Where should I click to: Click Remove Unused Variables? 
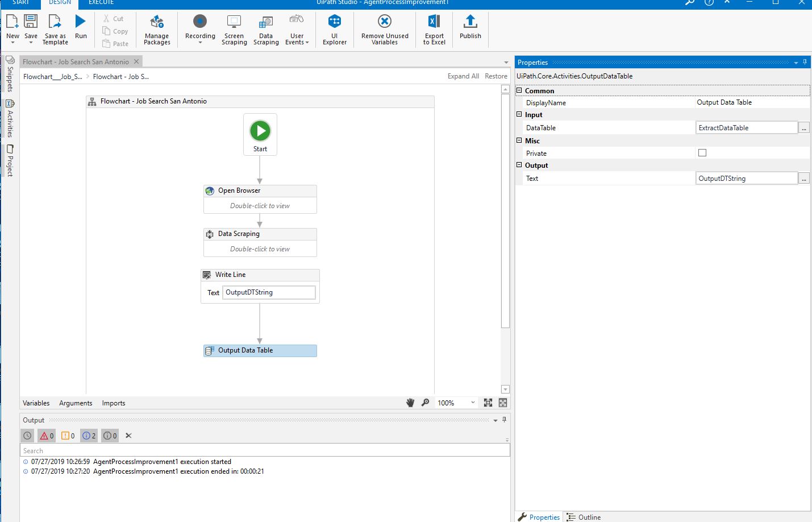click(385, 30)
